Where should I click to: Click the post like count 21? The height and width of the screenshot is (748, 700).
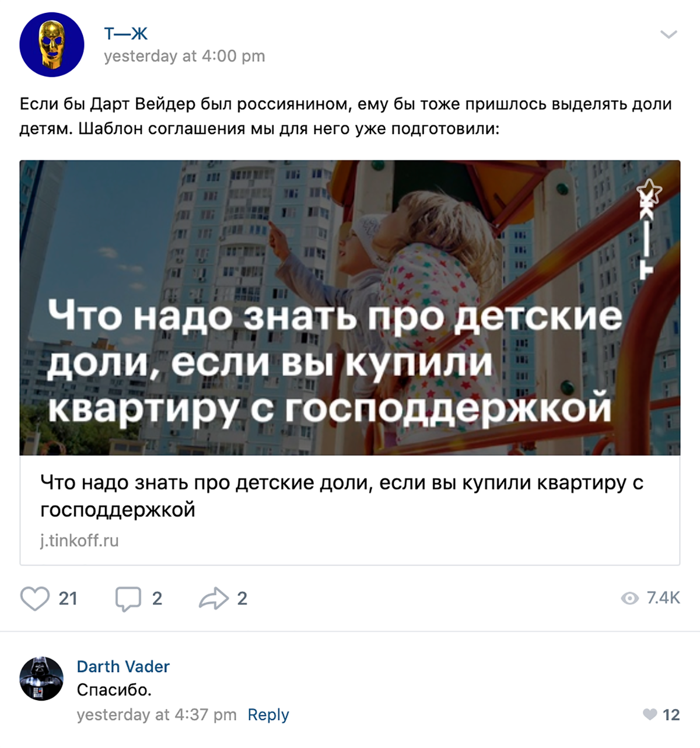coord(68,599)
